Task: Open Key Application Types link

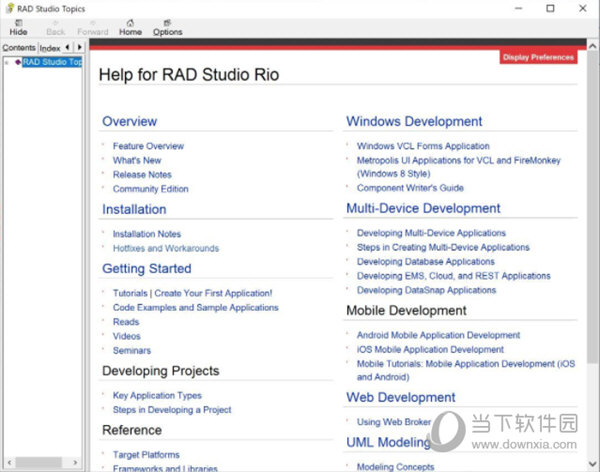Action: pyautogui.click(x=157, y=395)
